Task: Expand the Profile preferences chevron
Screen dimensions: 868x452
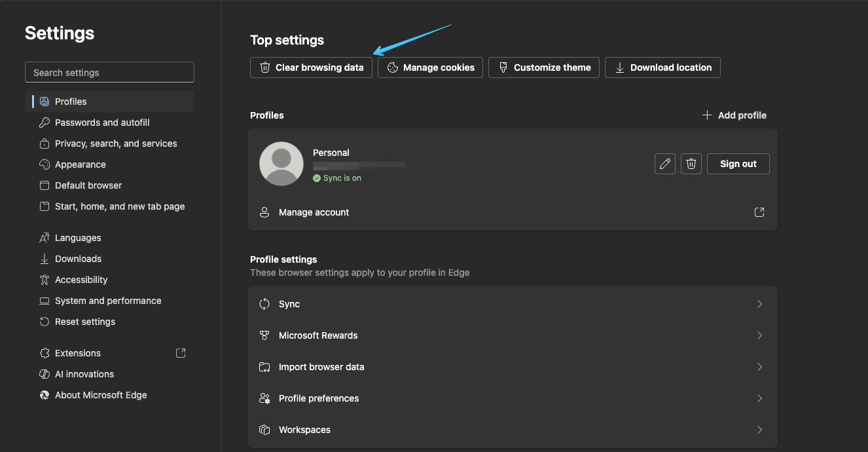Action: coord(759,398)
